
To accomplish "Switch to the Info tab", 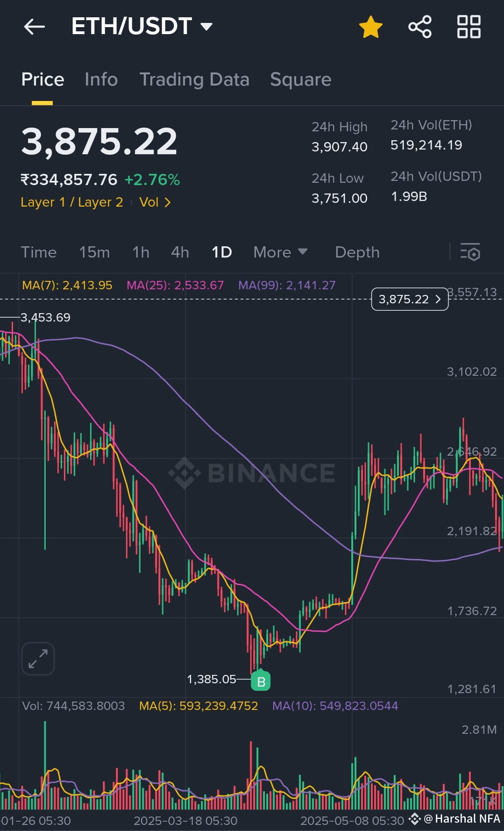I will [101, 79].
